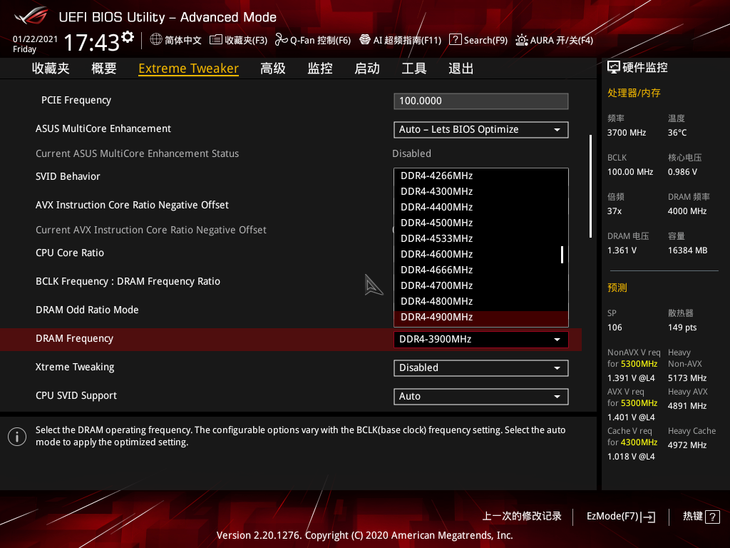Open 收藏夹(F3) favorites folder icon
The height and width of the screenshot is (548, 730).
(216, 40)
